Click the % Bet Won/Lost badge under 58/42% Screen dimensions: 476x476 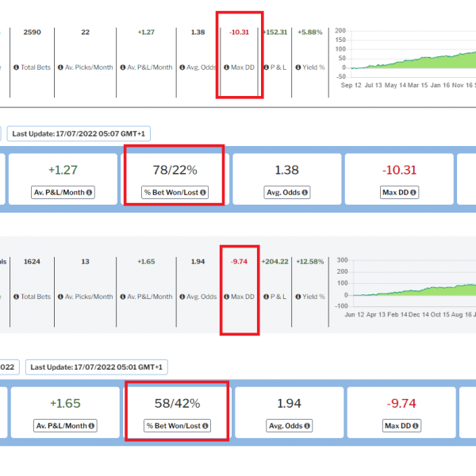[177, 425]
